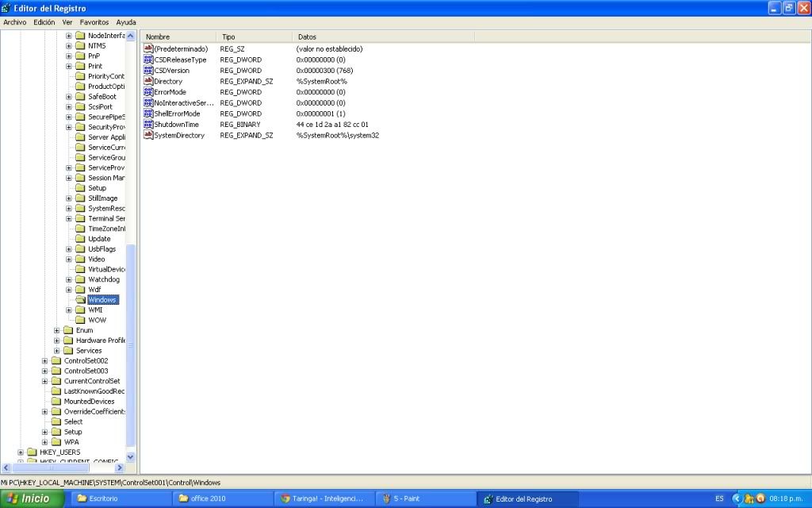Click the Directory string value icon

coord(148,82)
